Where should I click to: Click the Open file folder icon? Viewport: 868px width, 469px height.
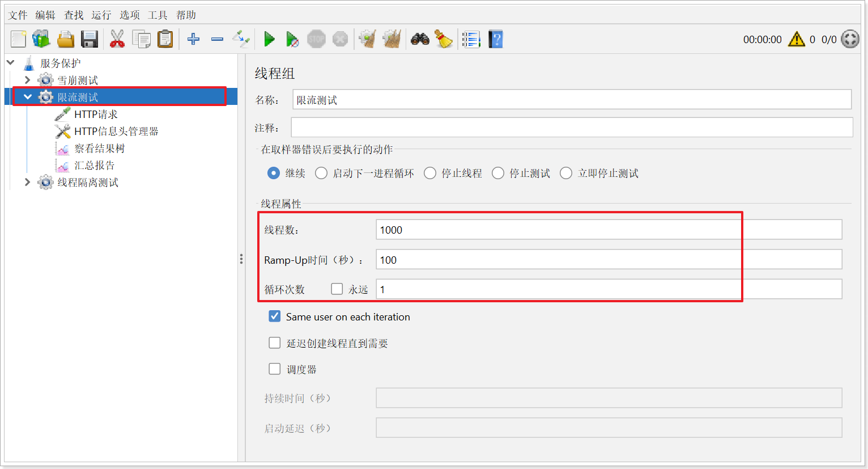tap(66, 39)
